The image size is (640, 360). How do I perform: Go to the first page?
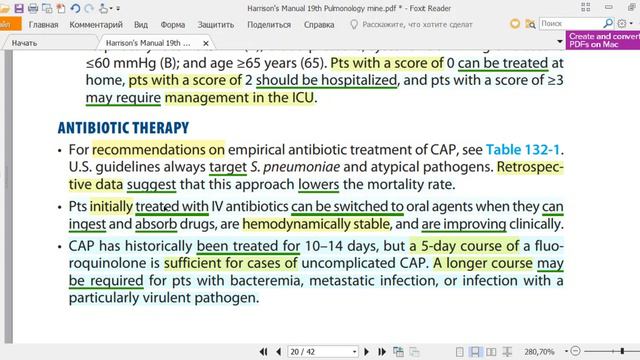click(x=263, y=351)
